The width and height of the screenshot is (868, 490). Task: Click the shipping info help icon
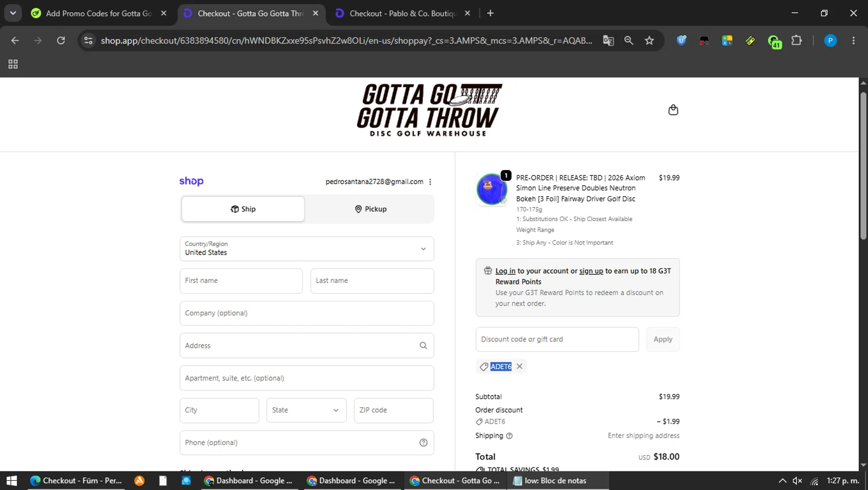tap(509, 436)
